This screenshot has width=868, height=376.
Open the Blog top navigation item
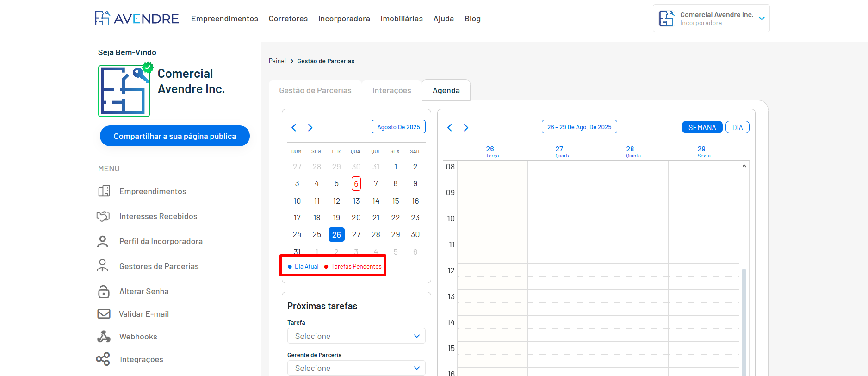pos(472,19)
